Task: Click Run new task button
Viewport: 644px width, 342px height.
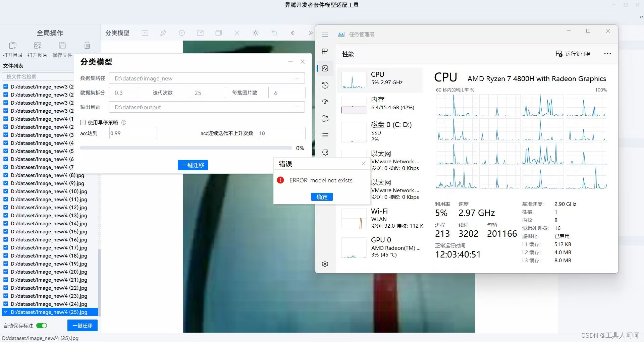Action: [x=574, y=54]
